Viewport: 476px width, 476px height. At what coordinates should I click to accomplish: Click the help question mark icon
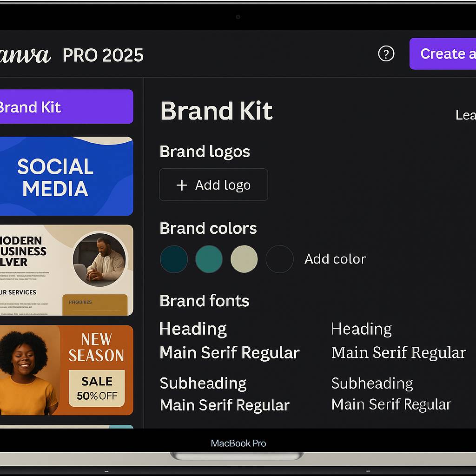point(386,54)
